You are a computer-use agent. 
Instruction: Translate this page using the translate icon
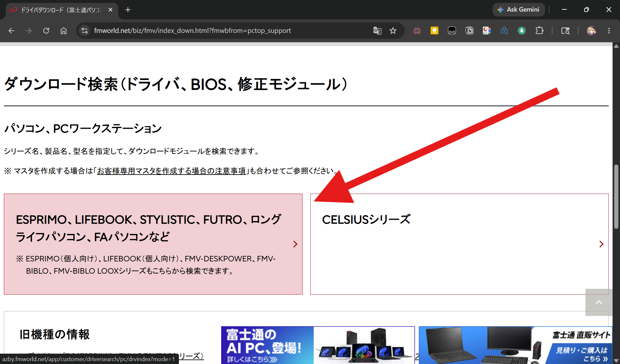(377, 31)
